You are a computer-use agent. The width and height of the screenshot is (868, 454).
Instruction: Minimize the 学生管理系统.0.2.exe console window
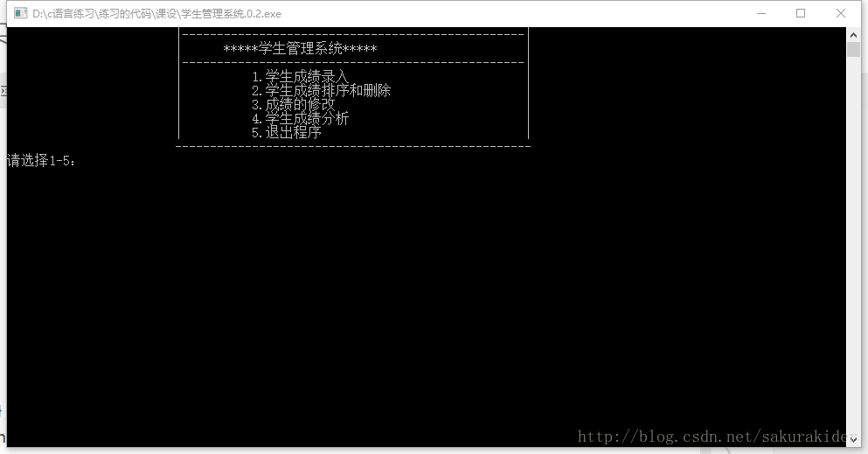[x=761, y=13]
